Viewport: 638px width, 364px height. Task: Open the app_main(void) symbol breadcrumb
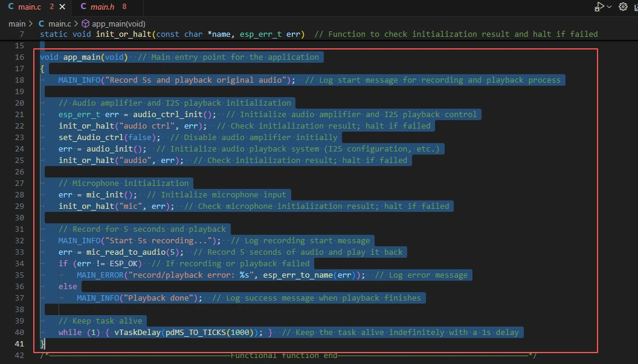coord(118,24)
